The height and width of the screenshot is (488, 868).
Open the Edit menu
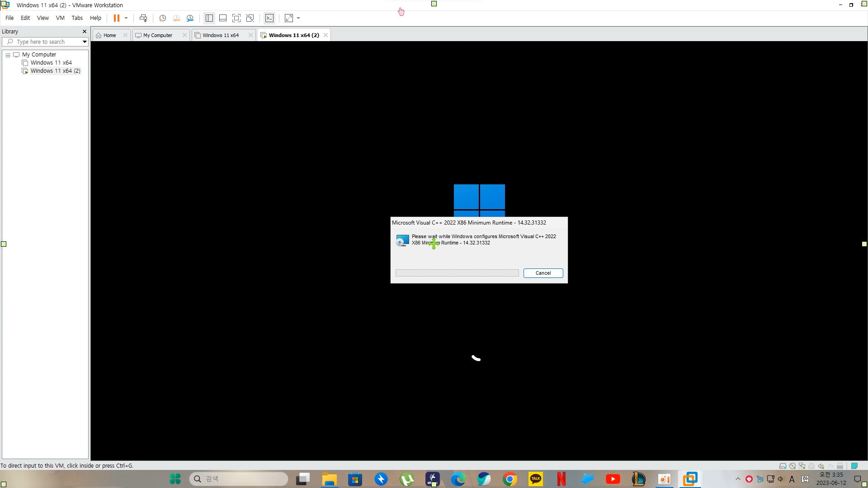tap(25, 18)
